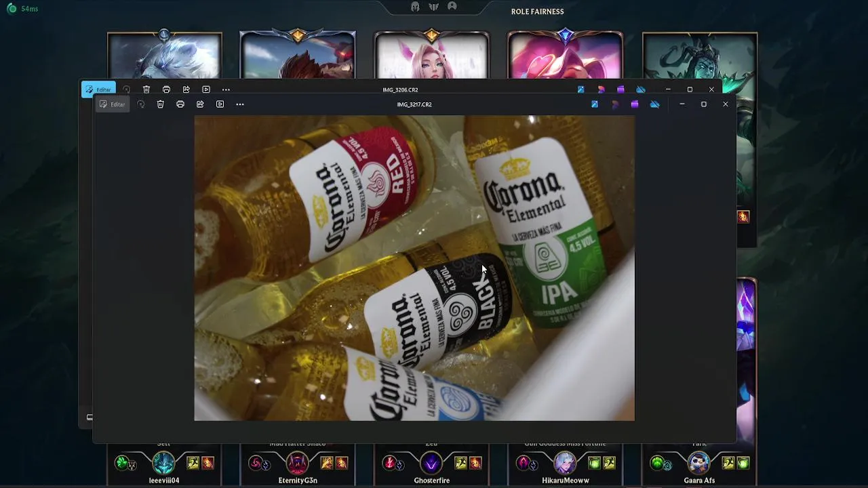Click the ROLE FAIRNESS label
Viewport: 868px width, 488px height.
[538, 12]
